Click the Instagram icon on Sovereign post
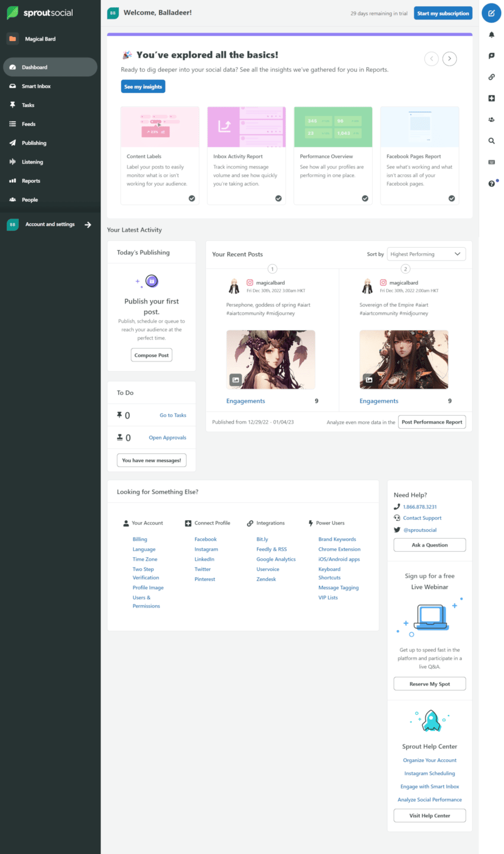Image resolution: width=504 pixels, height=854 pixels. coord(383,282)
